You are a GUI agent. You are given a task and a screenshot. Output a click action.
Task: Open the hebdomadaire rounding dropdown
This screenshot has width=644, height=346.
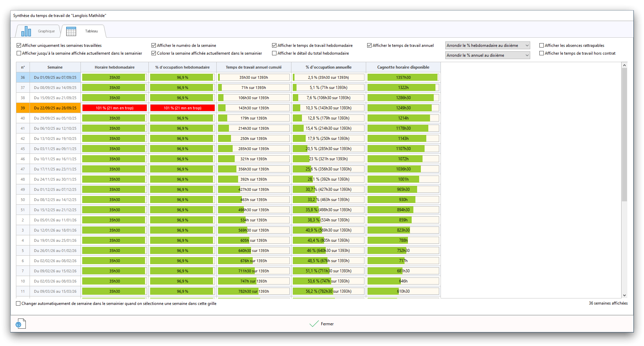click(x=487, y=45)
